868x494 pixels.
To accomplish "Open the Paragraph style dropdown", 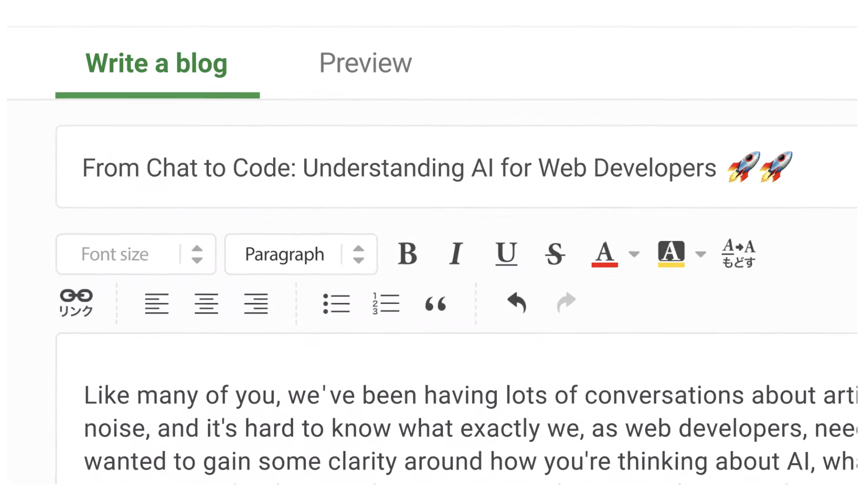I will pyautogui.click(x=301, y=254).
